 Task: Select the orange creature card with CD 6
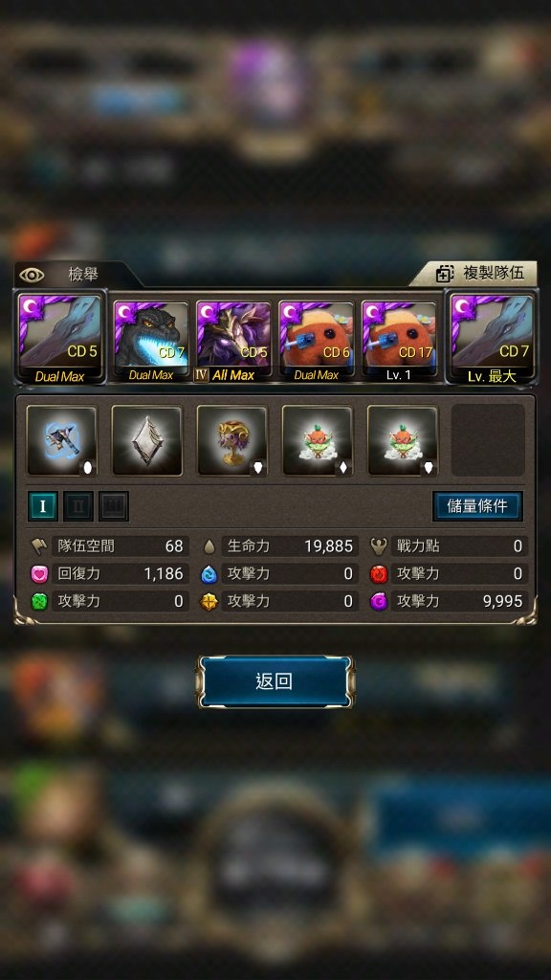(x=316, y=342)
